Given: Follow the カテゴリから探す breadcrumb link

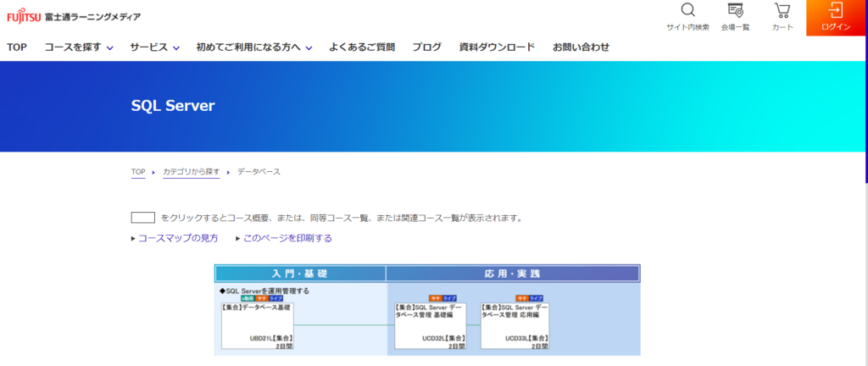Looking at the screenshot, I should [x=191, y=173].
